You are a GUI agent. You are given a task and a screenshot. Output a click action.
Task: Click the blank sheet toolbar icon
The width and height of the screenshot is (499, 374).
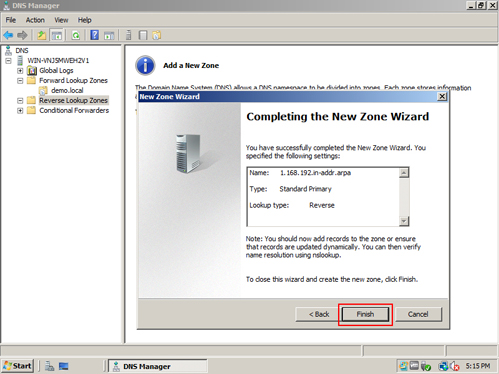click(143, 35)
